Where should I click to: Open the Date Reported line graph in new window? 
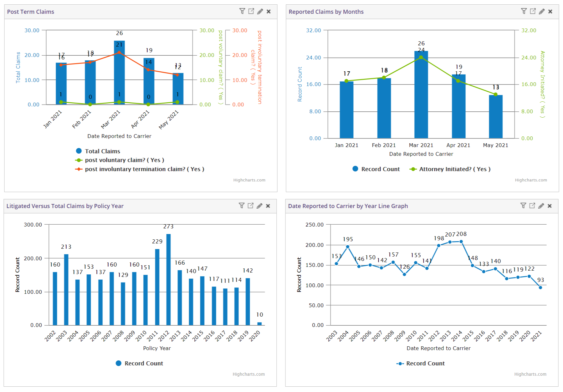tap(533, 206)
